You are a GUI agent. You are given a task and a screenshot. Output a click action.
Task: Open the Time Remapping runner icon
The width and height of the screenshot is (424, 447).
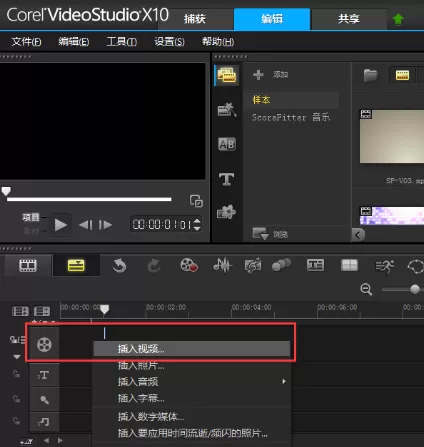pyautogui.click(x=384, y=266)
